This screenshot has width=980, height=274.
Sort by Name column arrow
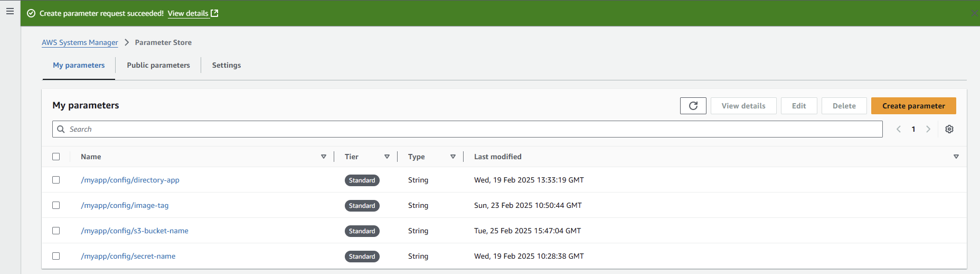point(323,157)
